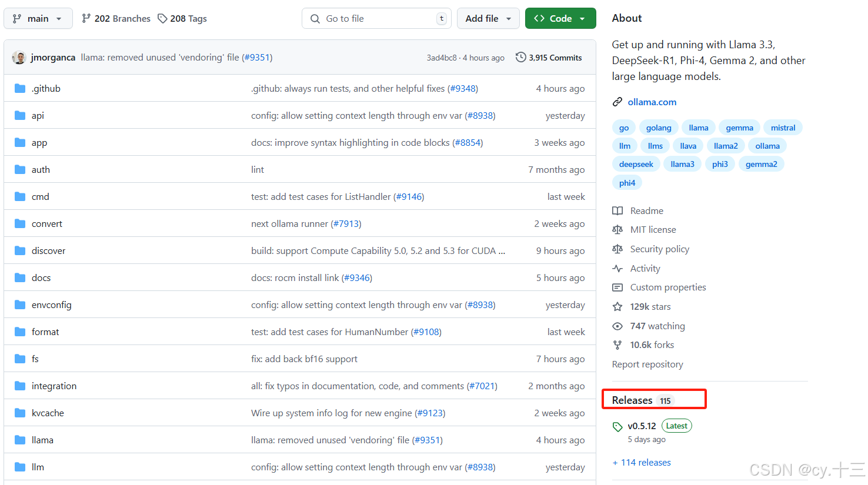Image resolution: width=868 pixels, height=485 pixels.
Task: Click the folder icon for format
Action: tap(20, 332)
